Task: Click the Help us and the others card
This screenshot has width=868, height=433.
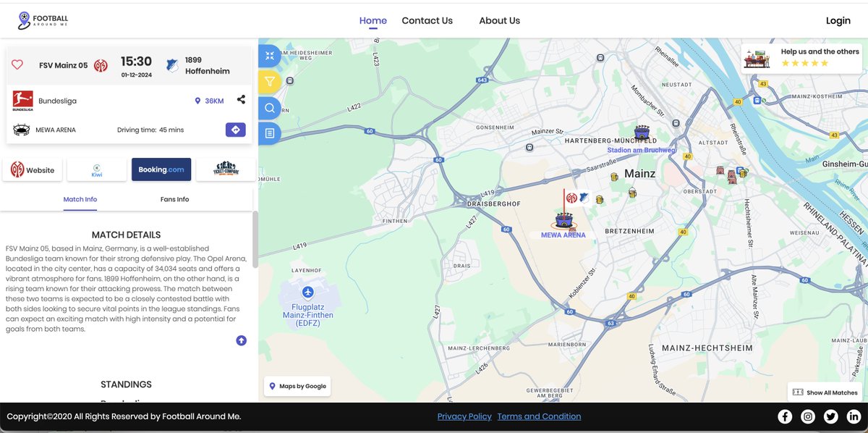Action: point(803,58)
